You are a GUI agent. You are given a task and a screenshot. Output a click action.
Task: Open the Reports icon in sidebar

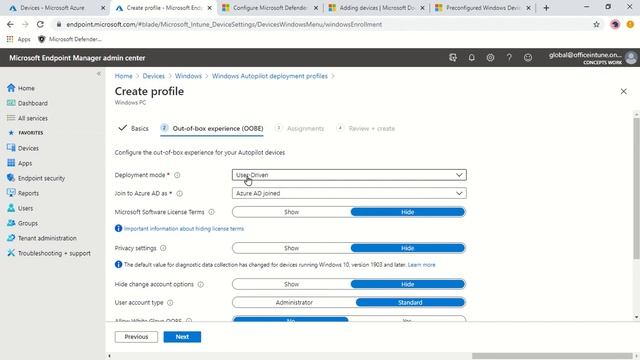pos(11,193)
